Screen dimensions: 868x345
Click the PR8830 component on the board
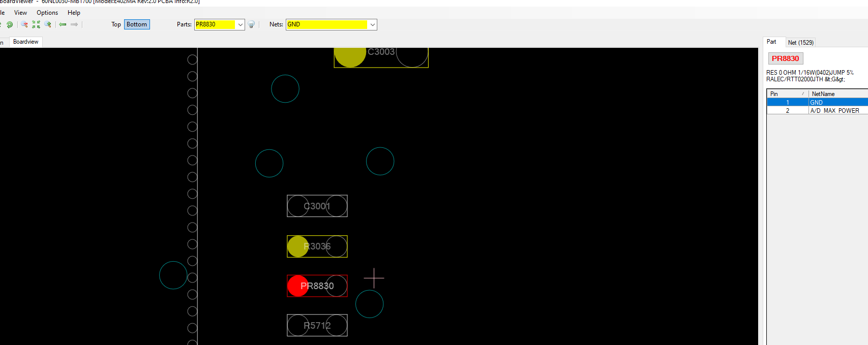click(317, 286)
